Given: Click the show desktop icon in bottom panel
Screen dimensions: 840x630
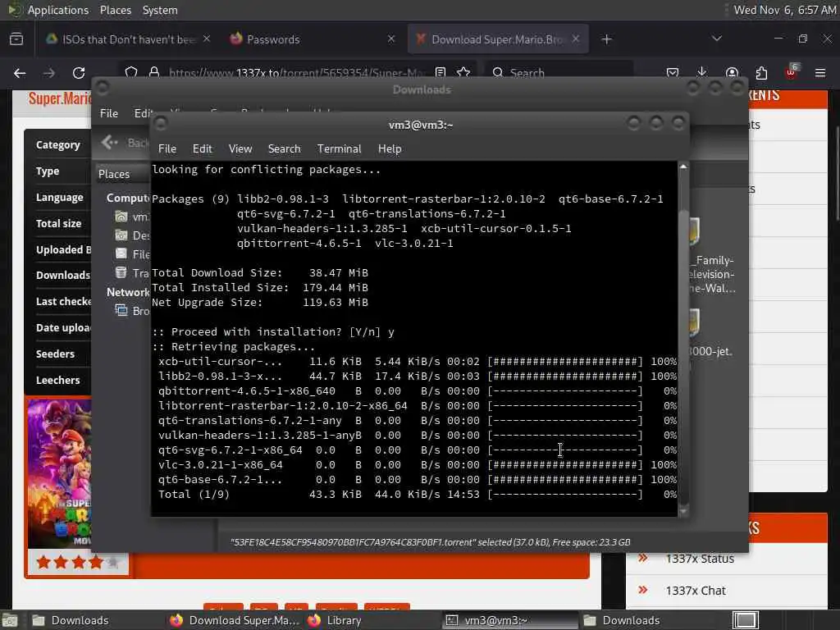Looking at the screenshot, I should coord(9,620).
